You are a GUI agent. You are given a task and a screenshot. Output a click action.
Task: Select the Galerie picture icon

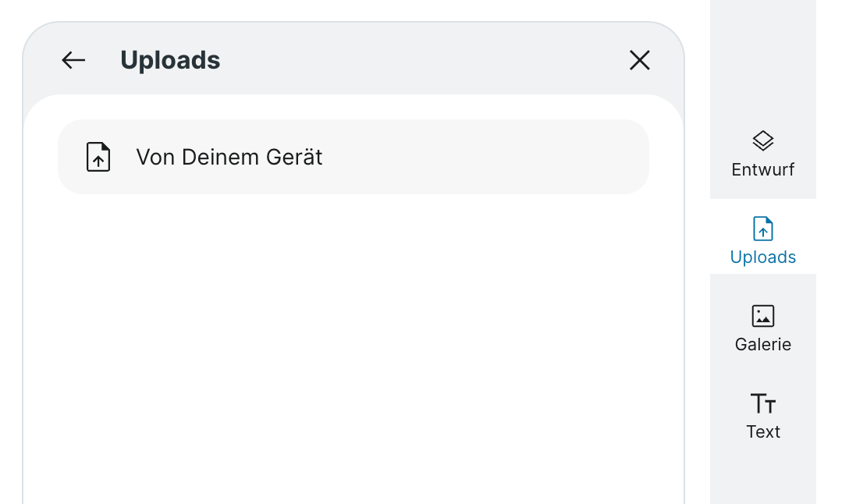[763, 316]
